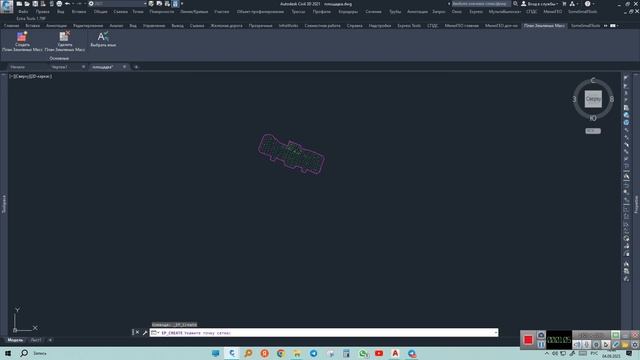
Task: Expand the command line history arrow
Action: tap(496, 333)
